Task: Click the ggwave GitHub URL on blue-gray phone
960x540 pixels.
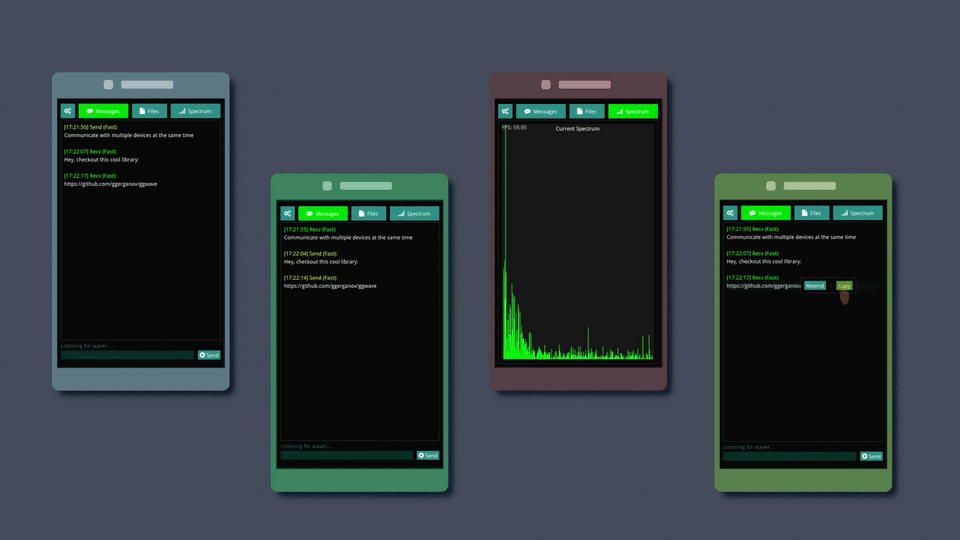Action: pos(111,184)
